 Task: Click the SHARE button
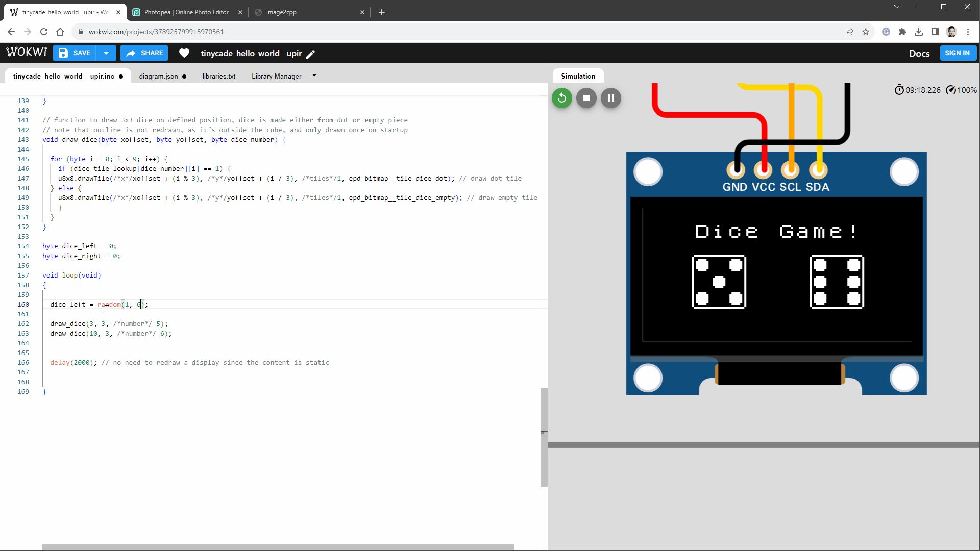(144, 53)
